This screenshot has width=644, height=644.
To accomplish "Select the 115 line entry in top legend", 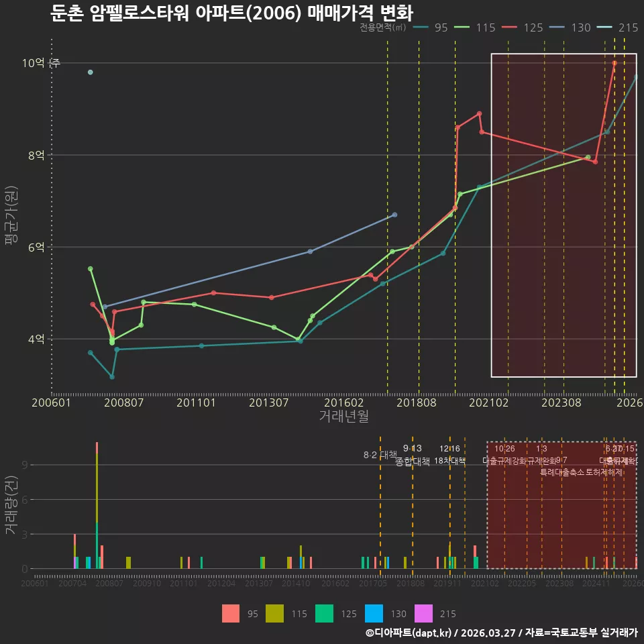I will 475,28.
